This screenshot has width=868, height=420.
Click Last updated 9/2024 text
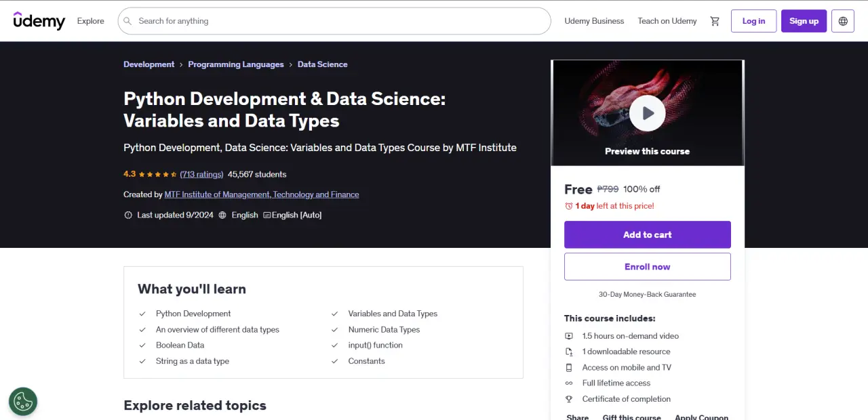[x=175, y=215]
